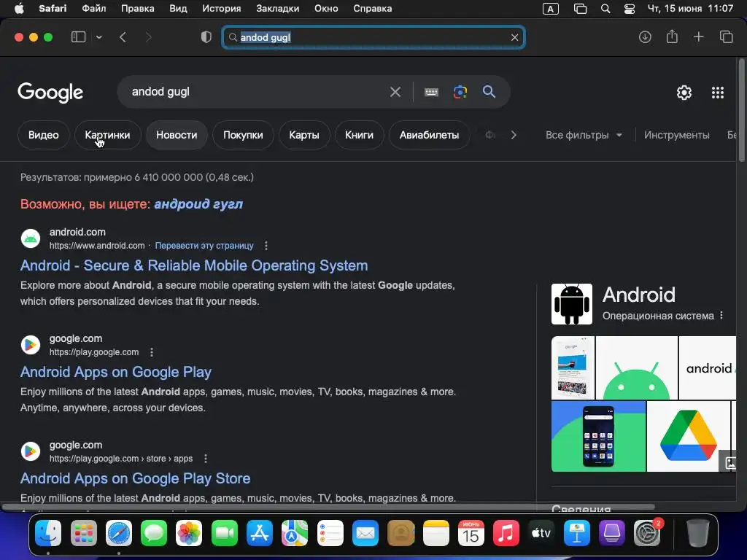This screenshot has height=560, width=747.
Task: Show Safari downloads icon
Action: 645,36
